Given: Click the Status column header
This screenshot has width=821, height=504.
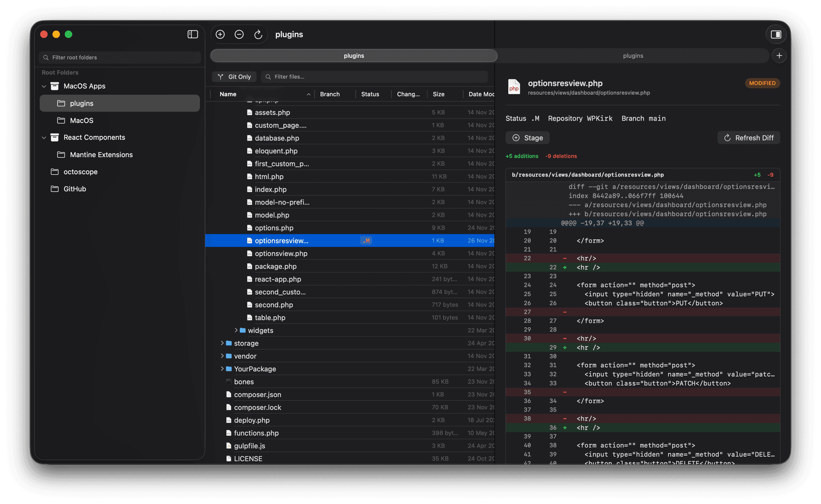Looking at the screenshot, I should coord(374,94).
